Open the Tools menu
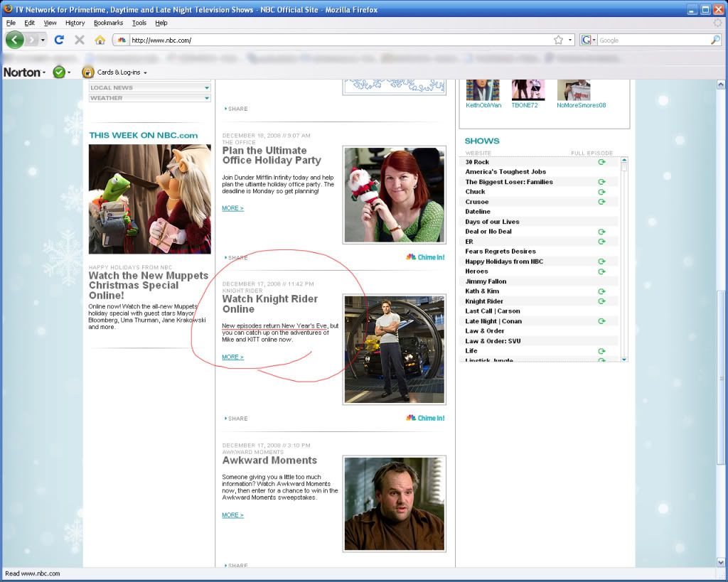 click(x=139, y=23)
